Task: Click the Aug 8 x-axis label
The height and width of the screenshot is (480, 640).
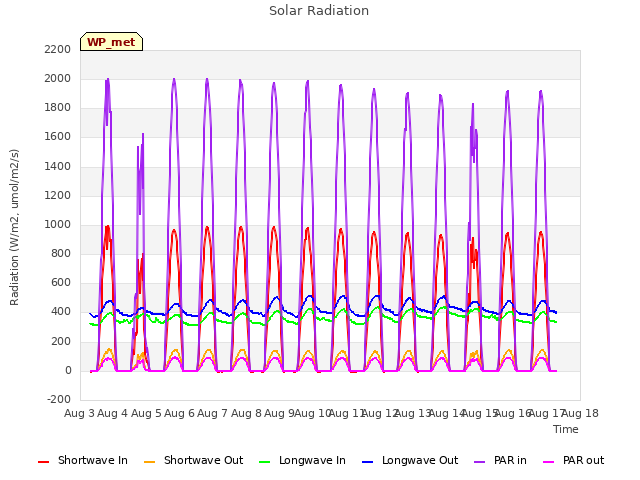Action: pos(246,413)
